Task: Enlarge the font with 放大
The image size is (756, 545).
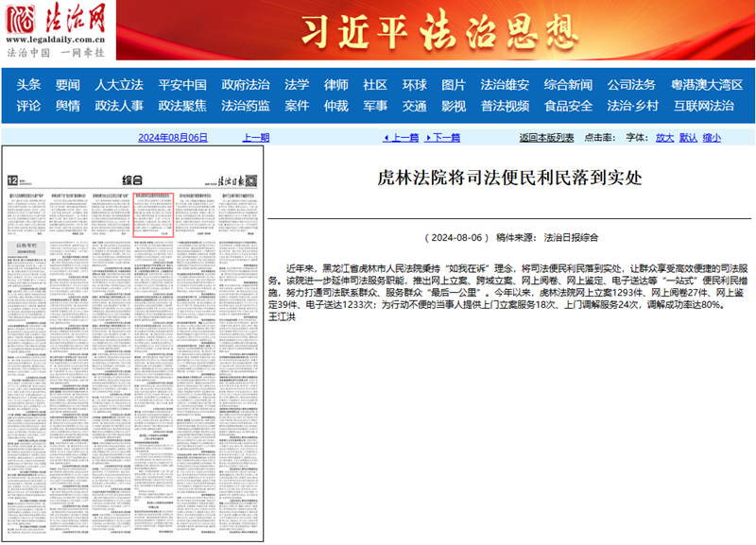Action: [664, 137]
